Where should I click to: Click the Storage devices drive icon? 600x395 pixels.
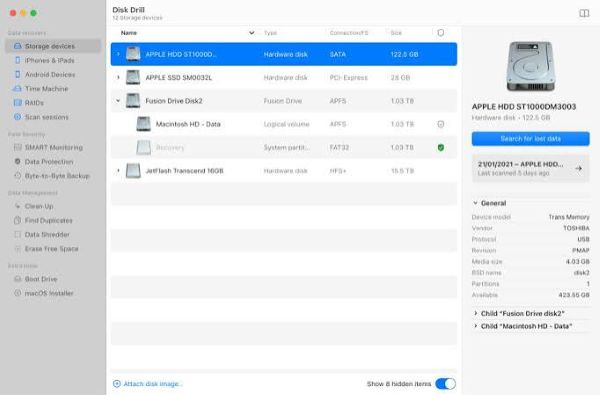coord(18,46)
